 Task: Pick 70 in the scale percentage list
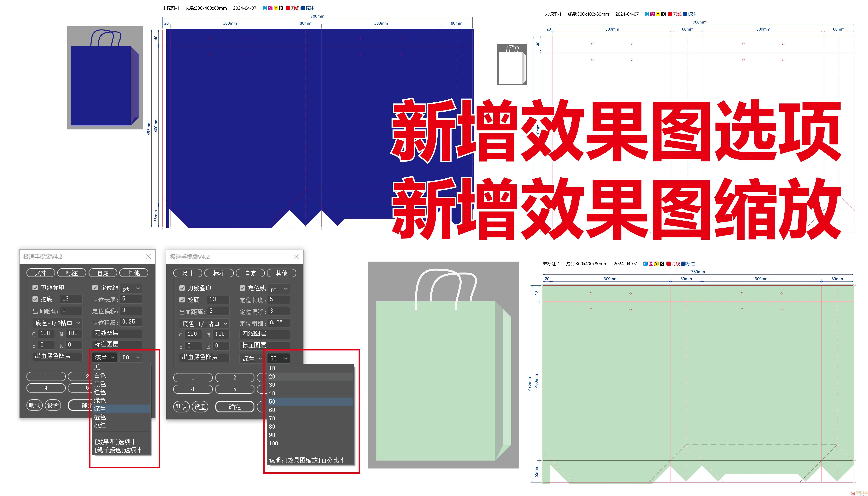(310, 418)
